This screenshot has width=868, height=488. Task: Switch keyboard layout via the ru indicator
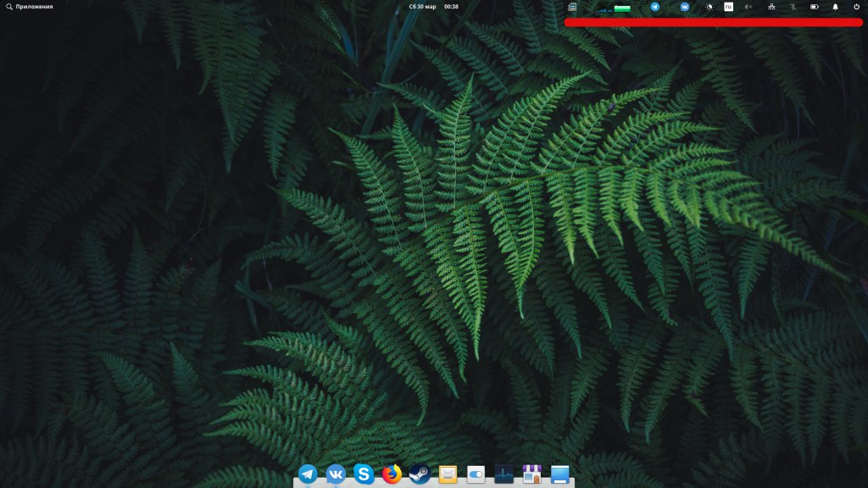coord(728,7)
